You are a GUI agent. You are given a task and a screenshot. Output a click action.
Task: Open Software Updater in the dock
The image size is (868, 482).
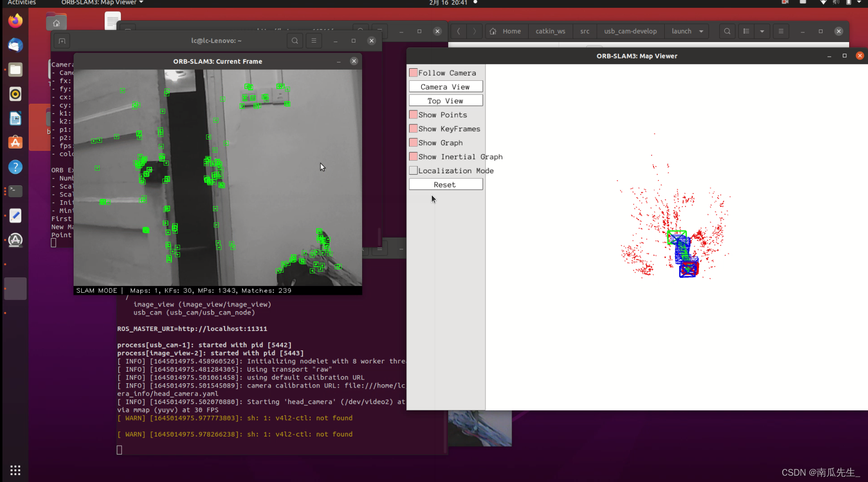pos(15,240)
